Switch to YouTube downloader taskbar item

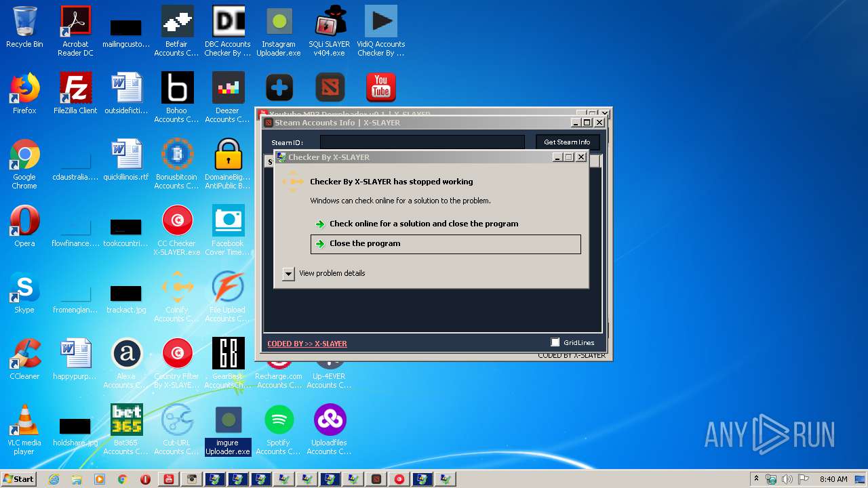pos(169,479)
